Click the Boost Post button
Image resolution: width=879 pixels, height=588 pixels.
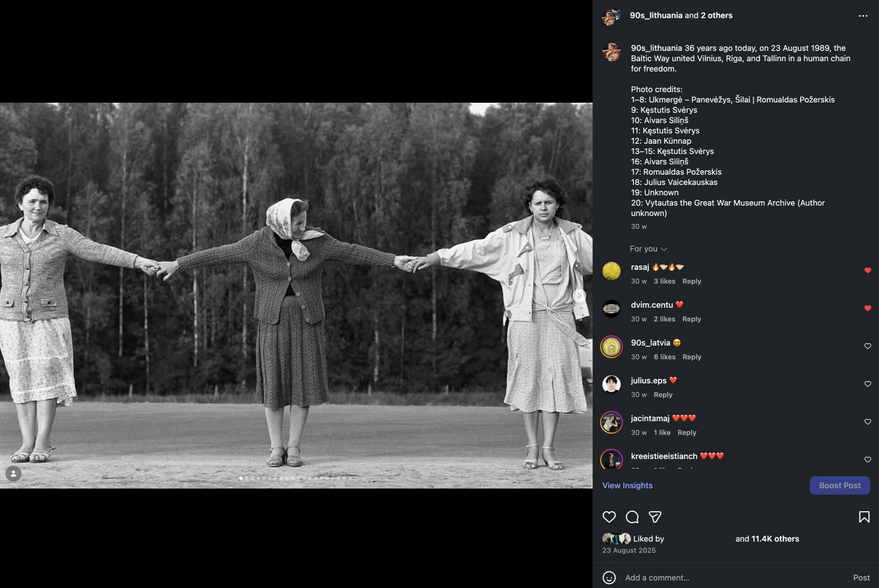click(840, 485)
